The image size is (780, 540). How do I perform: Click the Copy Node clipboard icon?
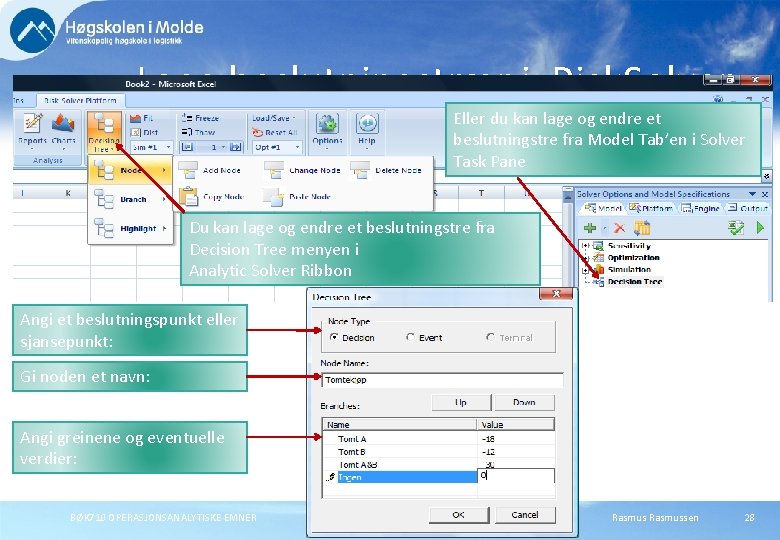[x=188, y=196]
